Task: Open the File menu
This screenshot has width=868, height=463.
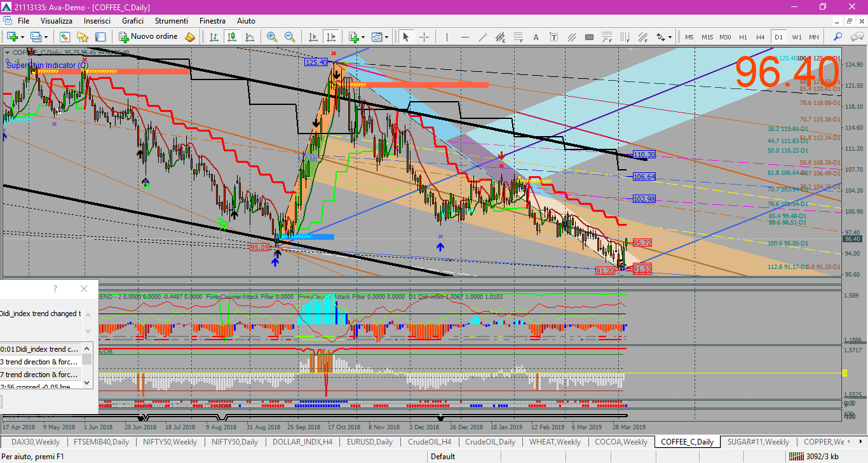Action: 24,21
